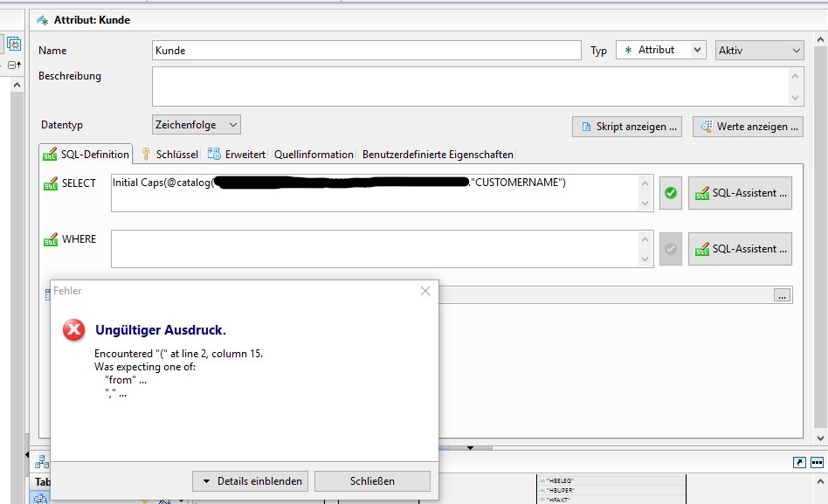
Task: Open SQL-Assistent for the SELECT expression
Action: [x=740, y=193]
